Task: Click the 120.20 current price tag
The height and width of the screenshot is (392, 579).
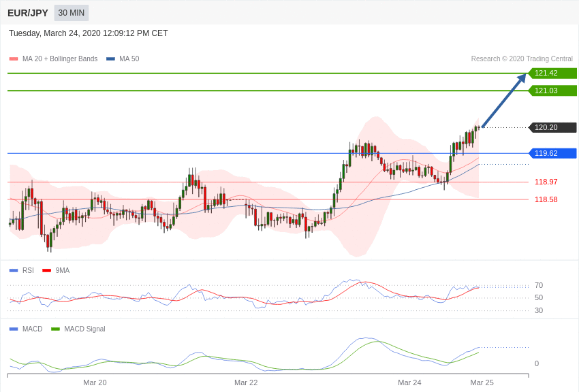Action: 552,127
